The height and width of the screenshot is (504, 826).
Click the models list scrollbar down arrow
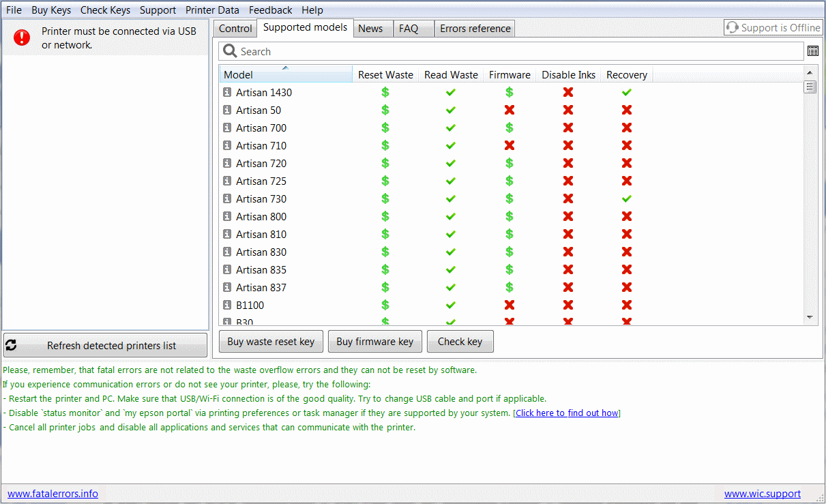pyautogui.click(x=810, y=318)
